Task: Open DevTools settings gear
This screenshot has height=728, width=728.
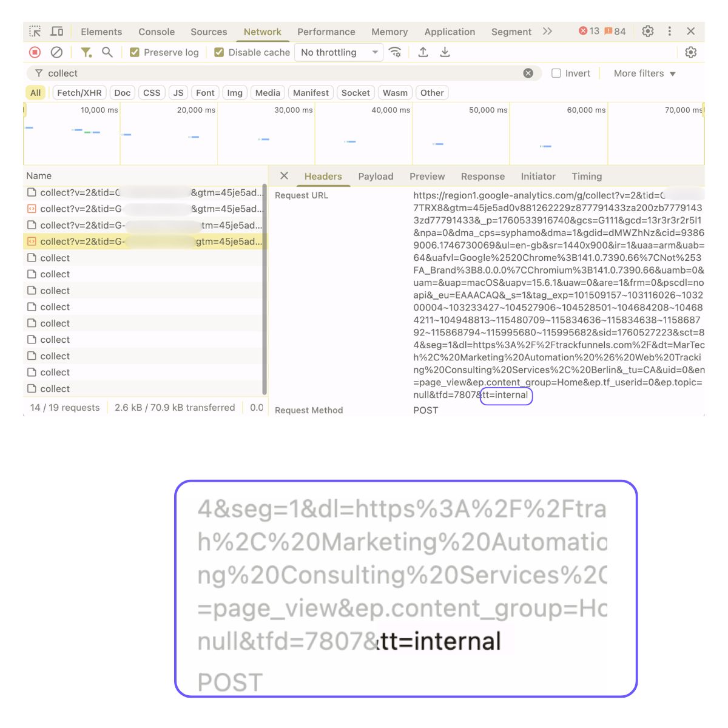Action: click(648, 32)
